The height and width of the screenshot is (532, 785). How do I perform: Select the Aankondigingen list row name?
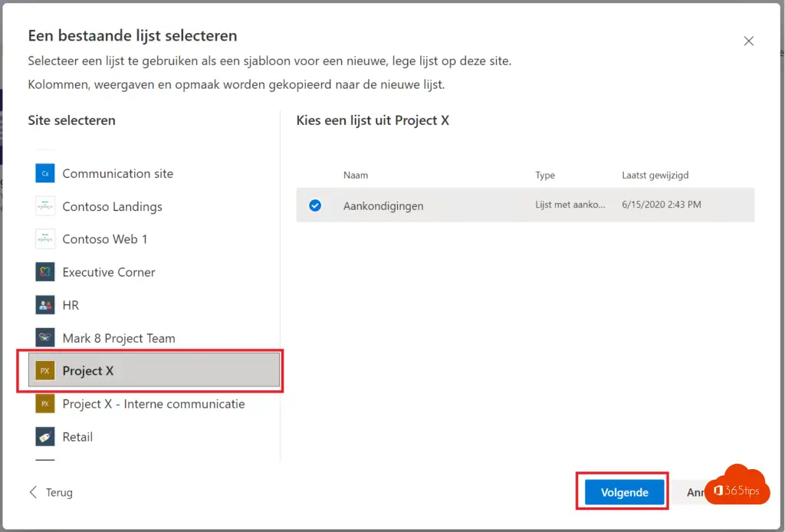(383, 205)
